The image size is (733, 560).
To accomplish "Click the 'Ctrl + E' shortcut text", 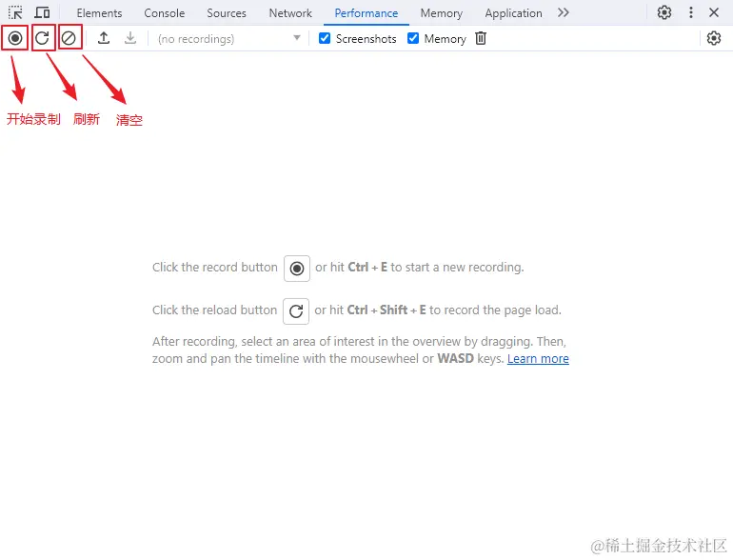I will tap(367, 267).
